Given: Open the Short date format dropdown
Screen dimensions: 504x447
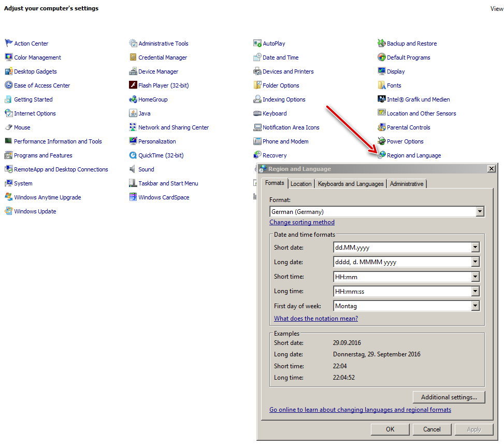Looking at the screenshot, I should tap(475, 248).
